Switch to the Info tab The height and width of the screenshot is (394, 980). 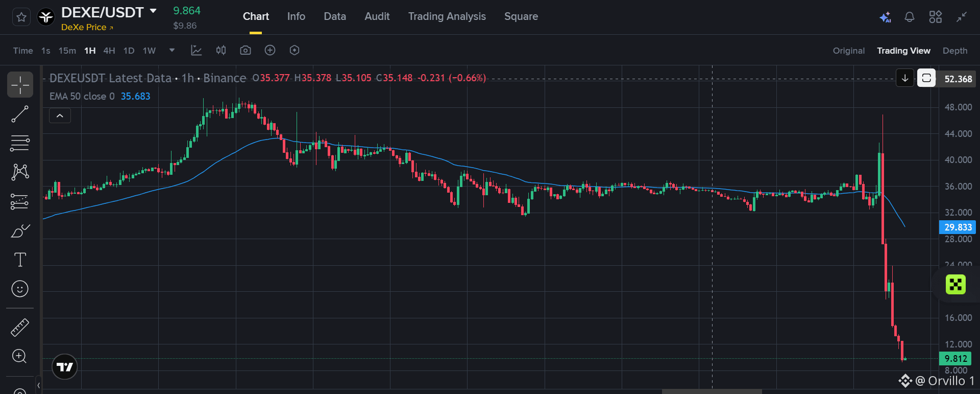point(296,16)
